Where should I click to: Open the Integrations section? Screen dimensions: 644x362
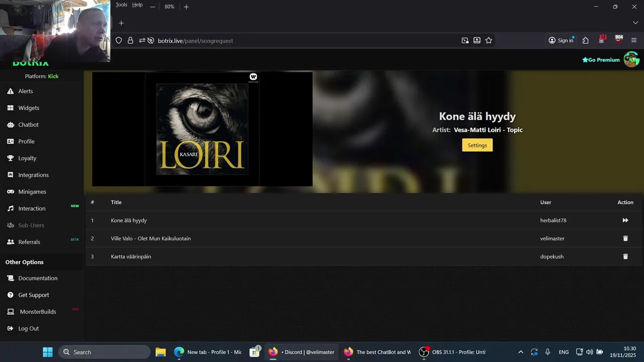pyautogui.click(x=33, y=175)
